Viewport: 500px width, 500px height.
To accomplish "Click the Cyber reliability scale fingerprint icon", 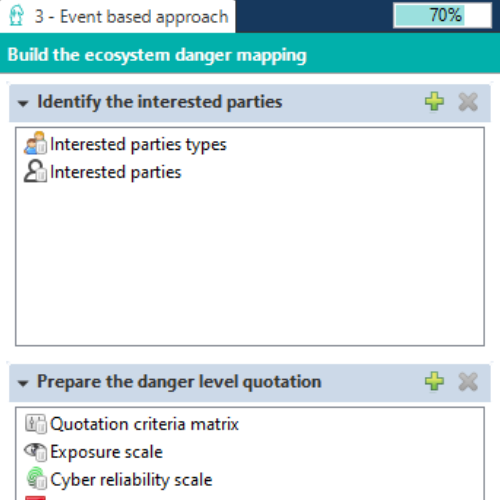I will point(36,479).
